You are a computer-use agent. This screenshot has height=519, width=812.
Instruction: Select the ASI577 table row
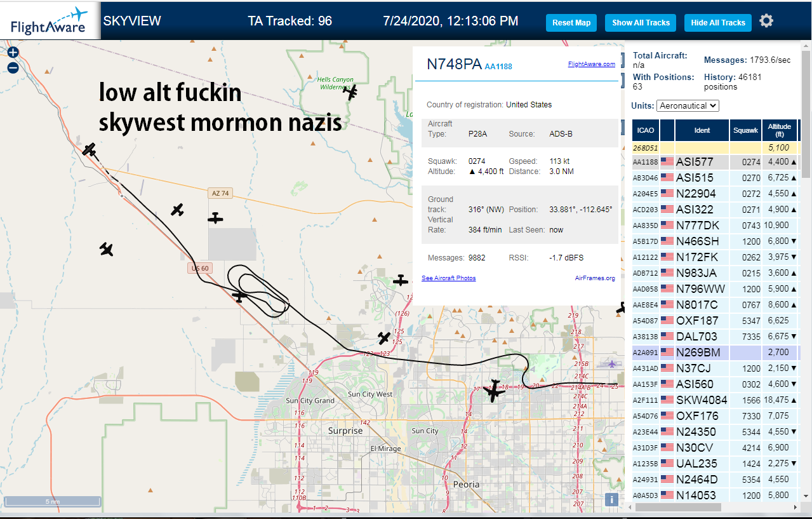[715, 162]
